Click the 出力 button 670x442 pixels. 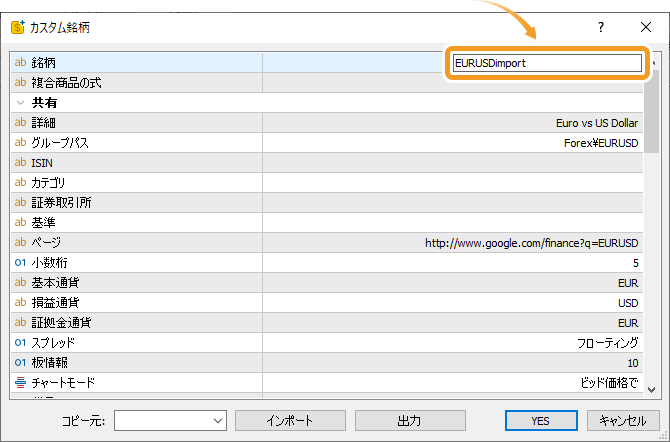coord(410,421)
